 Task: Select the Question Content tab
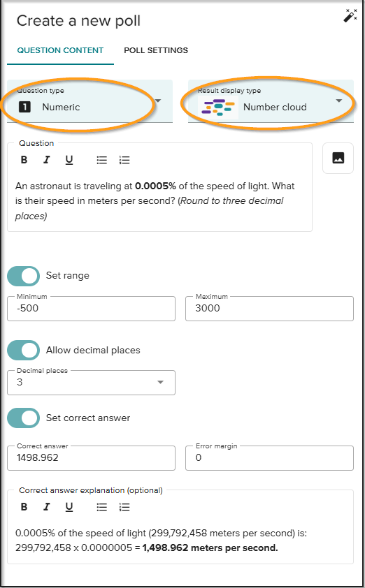coord(60,50)
